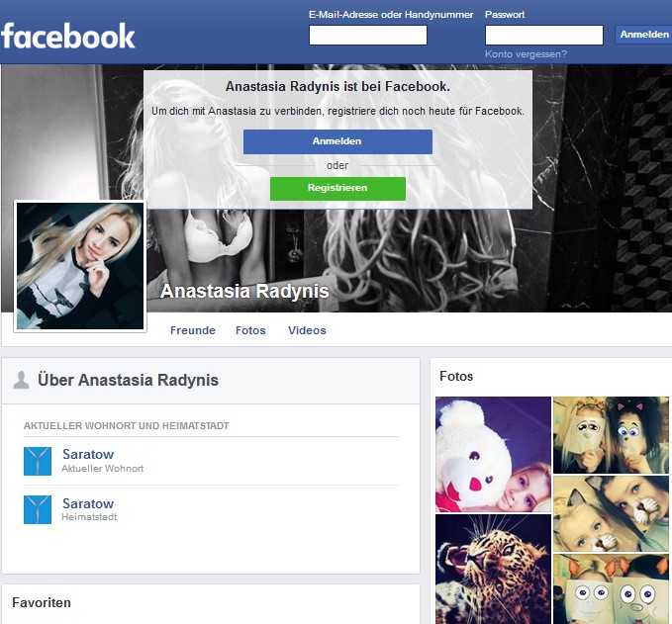Open the Videos tab
Image resolution: width=672 pixels, height=624 pixels.
point(307,330)
